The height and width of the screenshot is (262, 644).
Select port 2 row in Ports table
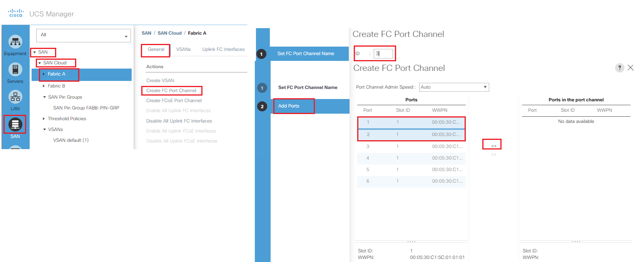click(411, 135)
